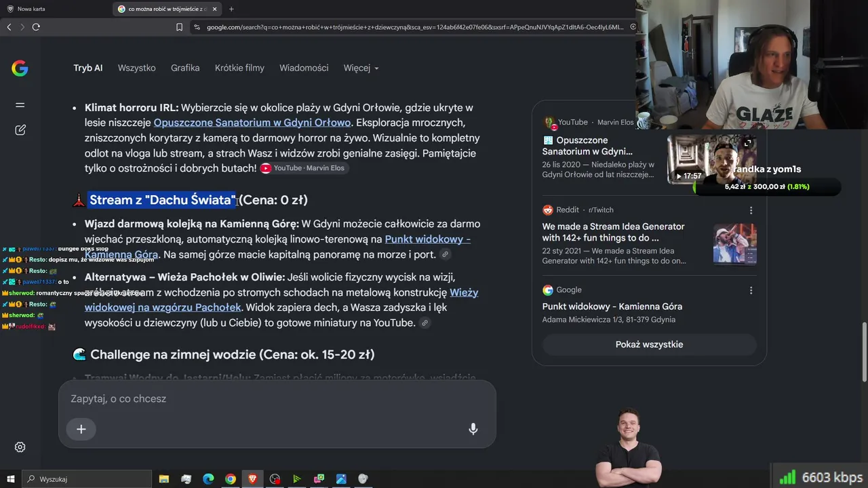
Task: Open the Grafika tab
Action: [x=185, y=68]
